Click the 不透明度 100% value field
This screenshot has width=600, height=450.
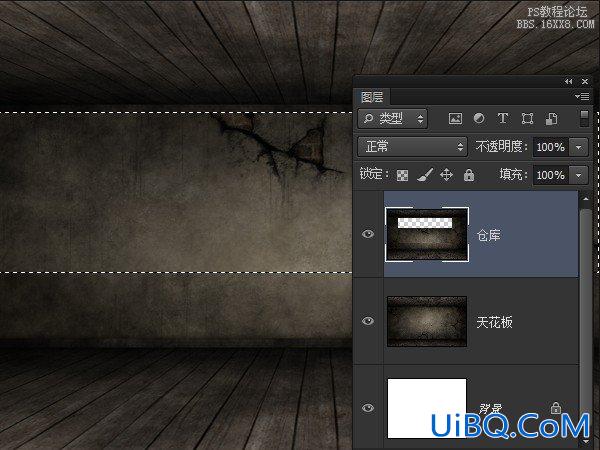(x=551, y=147)
